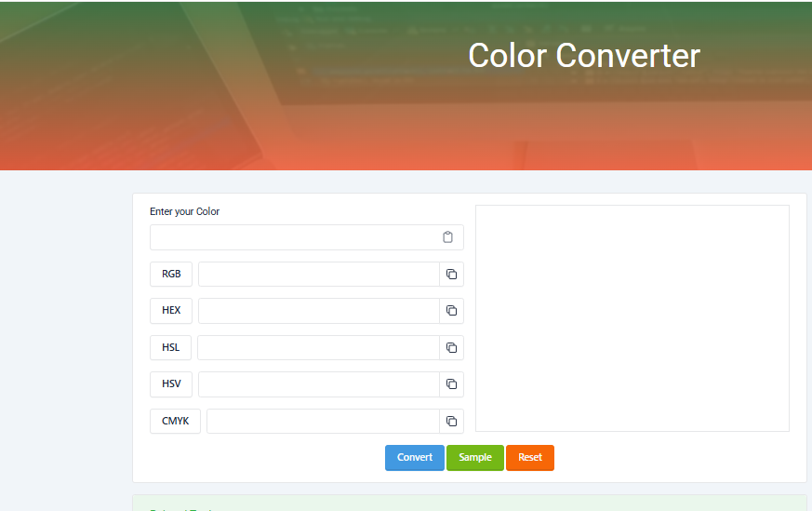Click inside the HSV output field
This screenshot has width=812, height=511.
pos(319,384)
